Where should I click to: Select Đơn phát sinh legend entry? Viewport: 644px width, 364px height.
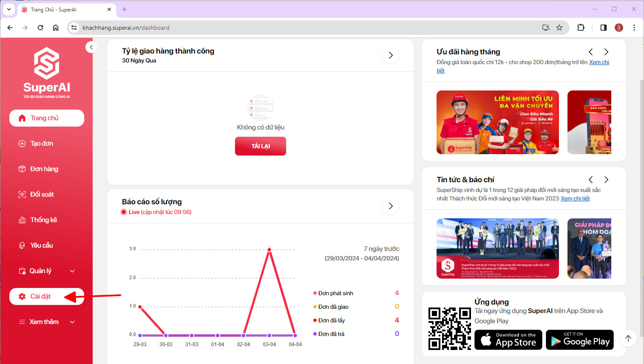[333, 293]
